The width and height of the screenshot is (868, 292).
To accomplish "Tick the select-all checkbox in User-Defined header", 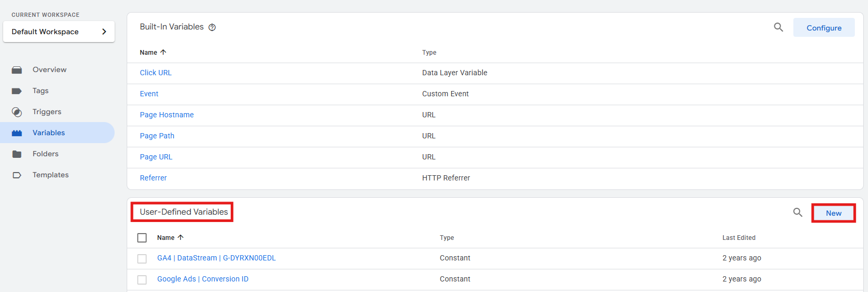I will click(x=142, y=238).
